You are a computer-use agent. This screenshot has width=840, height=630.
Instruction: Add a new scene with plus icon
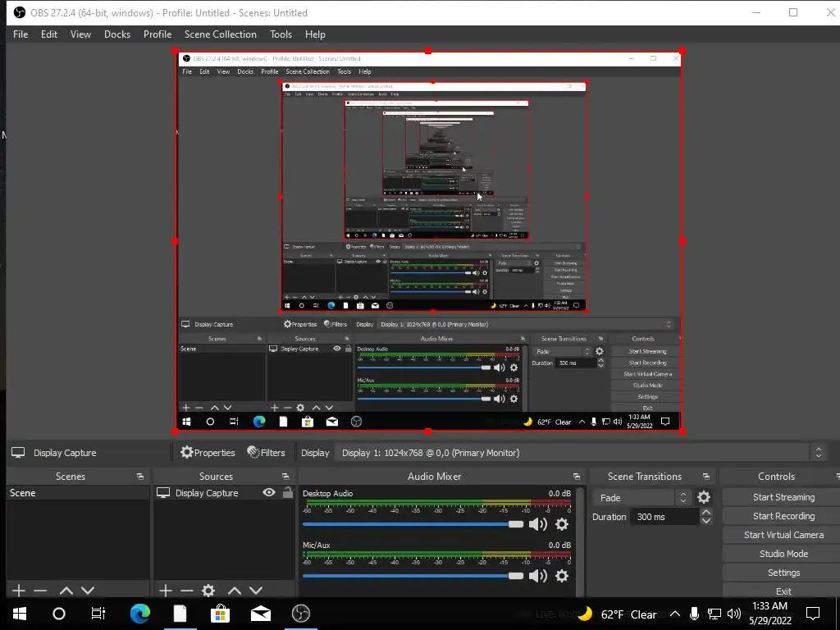coord(19,591)
